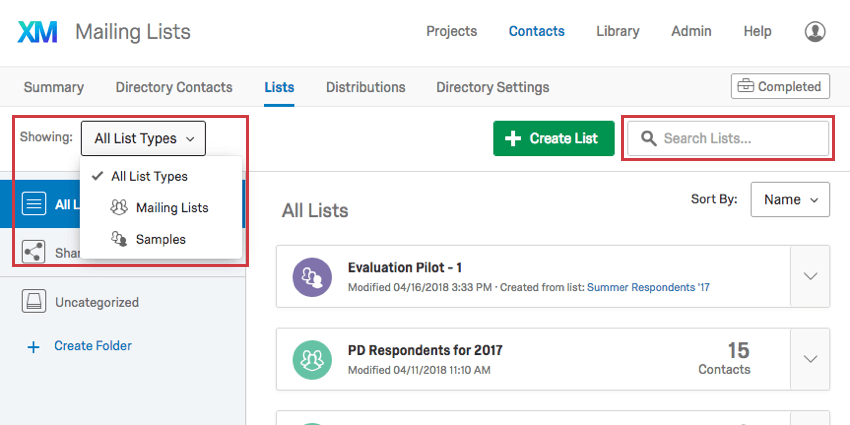Screen dimensions: 850x425
Task: Click the briefcase icon in Completed button
Action: [x=745, y=86]
